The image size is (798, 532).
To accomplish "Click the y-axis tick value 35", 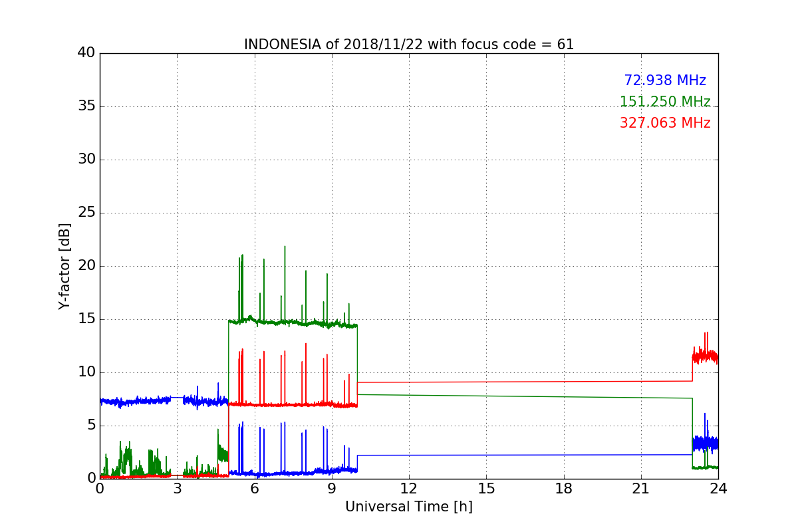I will 86,106.
